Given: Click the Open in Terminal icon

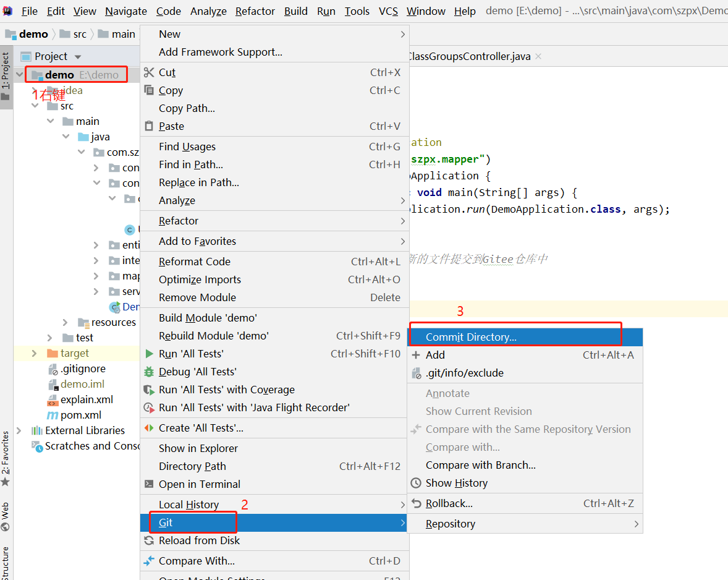Looking at the screenshot, I should tap(148, 484).
